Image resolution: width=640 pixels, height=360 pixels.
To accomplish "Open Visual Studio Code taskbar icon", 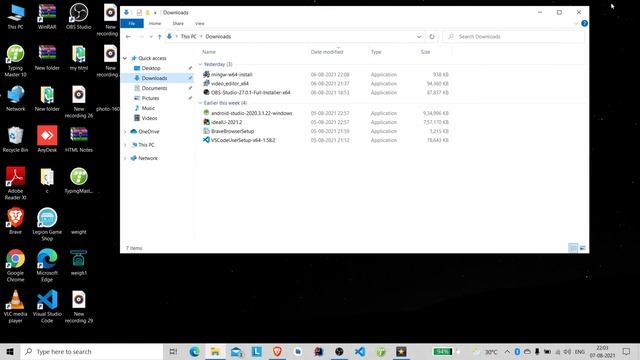I will tap(360, 351).
